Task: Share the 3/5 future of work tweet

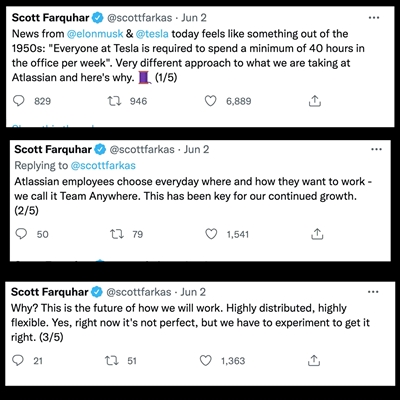Action: pos(313,360)
